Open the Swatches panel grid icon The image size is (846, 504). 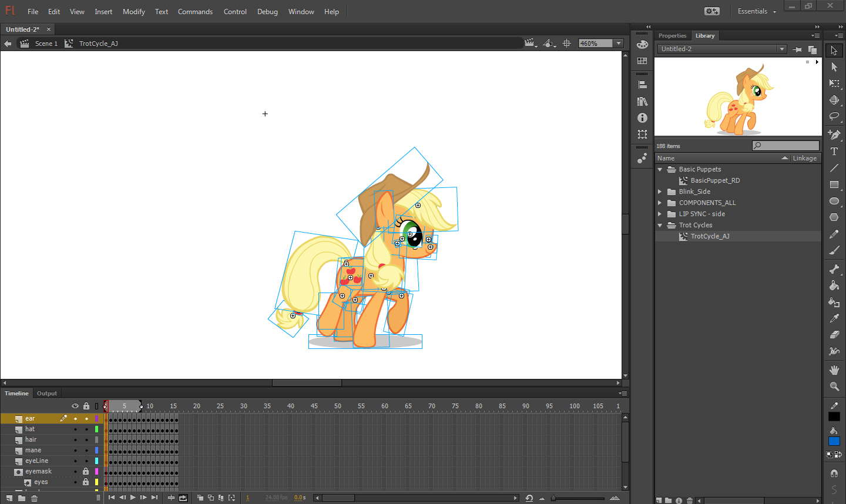[x=642, y=61]
